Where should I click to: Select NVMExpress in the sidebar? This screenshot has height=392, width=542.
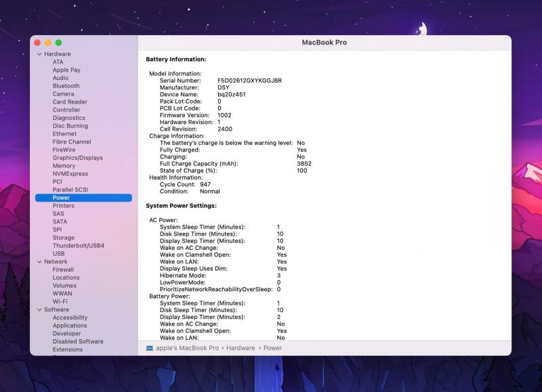click(x=70, y=174)
